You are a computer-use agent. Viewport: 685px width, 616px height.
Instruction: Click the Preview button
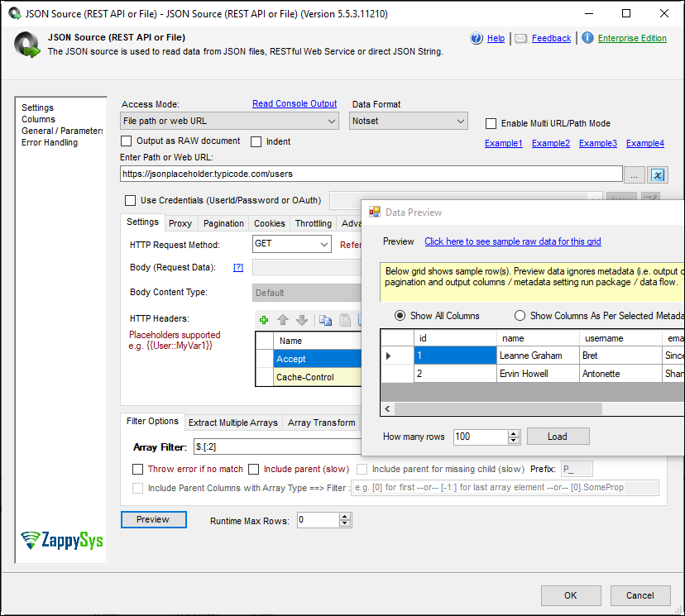pyautogui.click(x=153, y=519)
